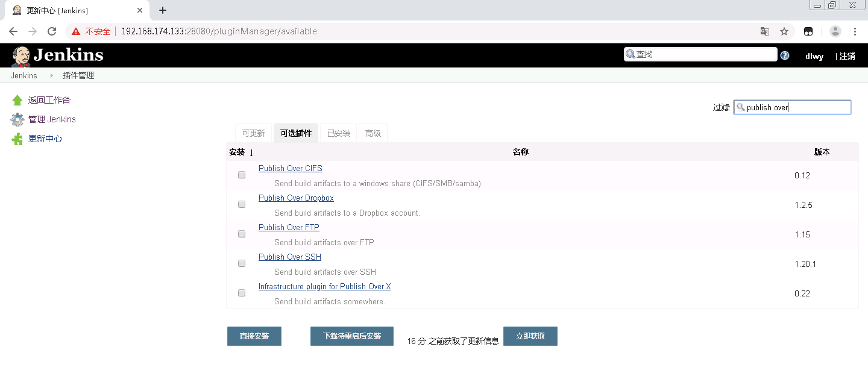Click the insecure-site warning triangle icon
Screen dimensions: 868x385
point(75,31)
